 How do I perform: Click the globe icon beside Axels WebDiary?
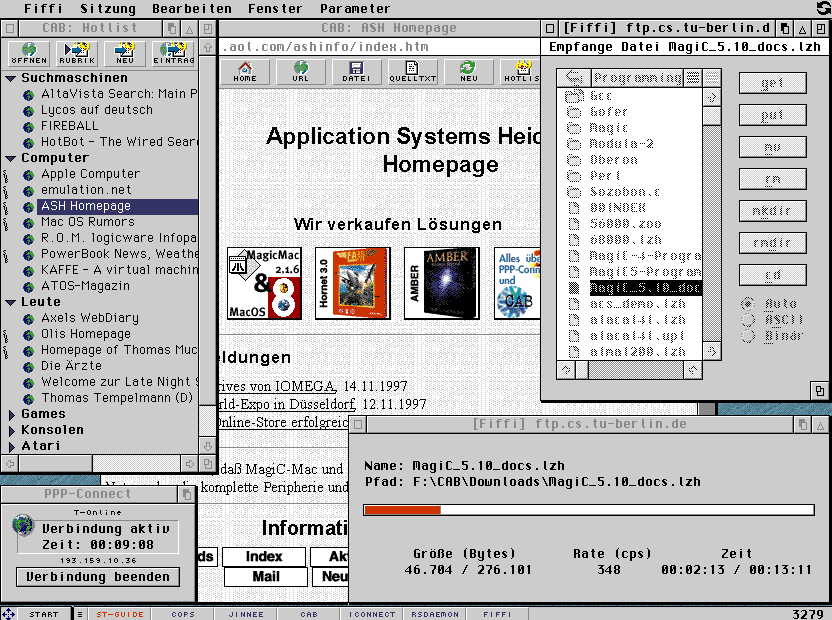(x=29, y=318)
